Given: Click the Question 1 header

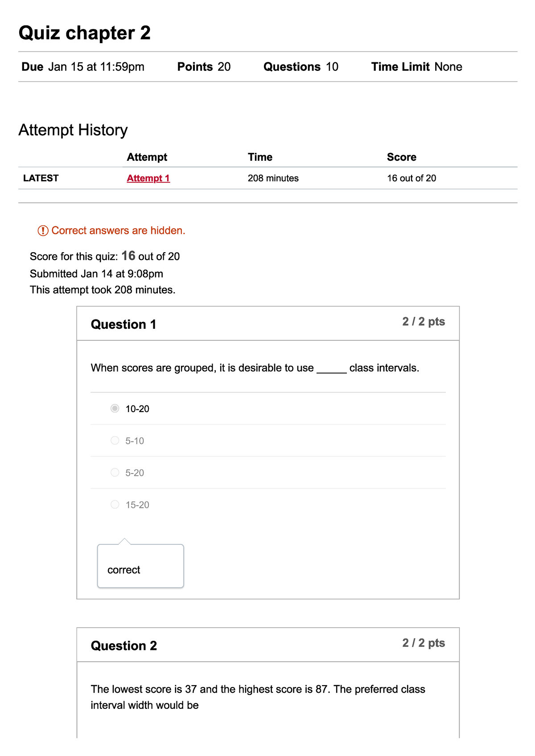Looking at the screenshot, I should [x=123, y=324].
